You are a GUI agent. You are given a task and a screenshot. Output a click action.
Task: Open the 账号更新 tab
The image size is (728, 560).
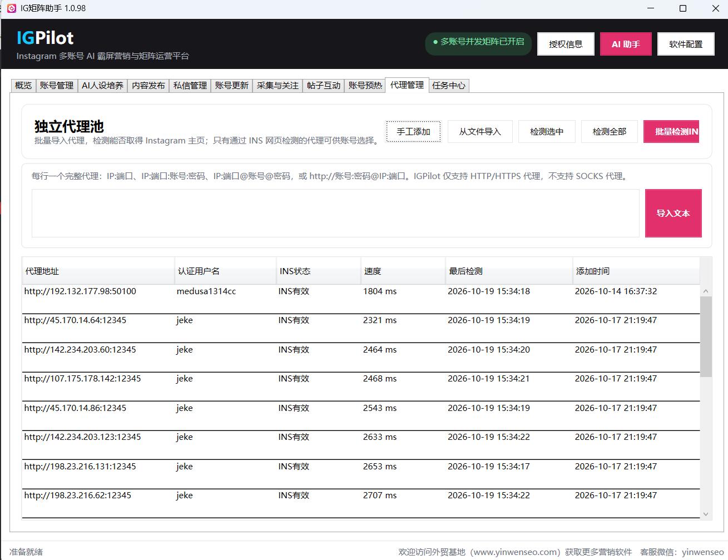[x=232, y=86]
